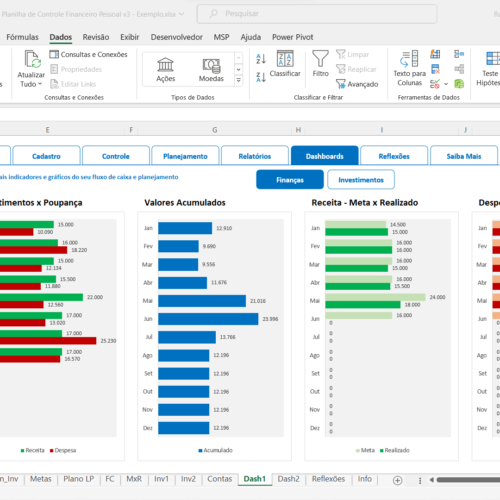Click the Mai bar in Valores Acumulados
The image size is (500, 500).
click(x=202, y=301)
